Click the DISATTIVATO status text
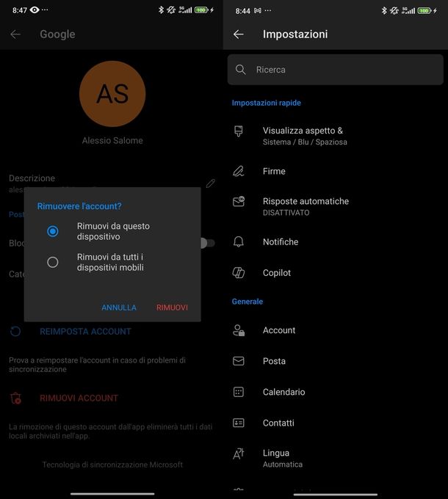This screenshot has height=499, width=448. (x=286, y=213)
